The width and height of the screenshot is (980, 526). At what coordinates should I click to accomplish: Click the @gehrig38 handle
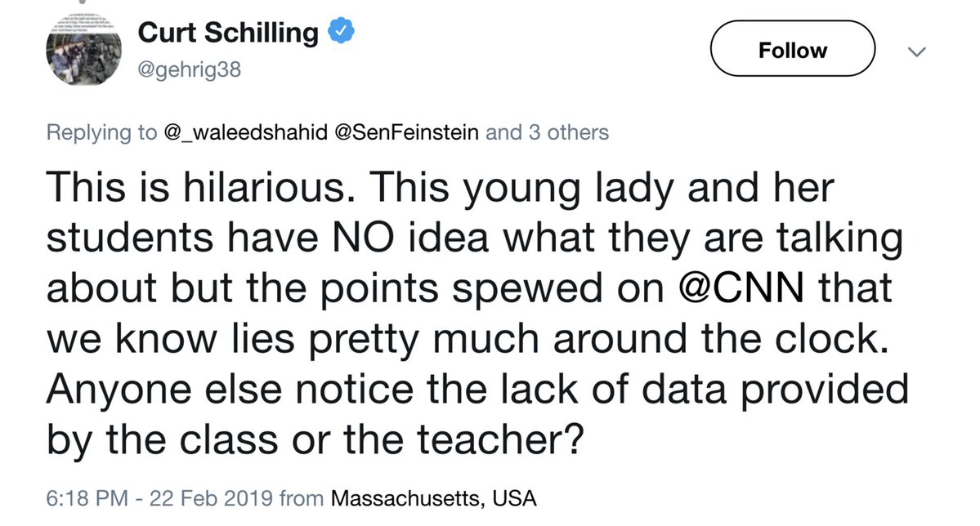pyautogui.click(x=190, y=72)
